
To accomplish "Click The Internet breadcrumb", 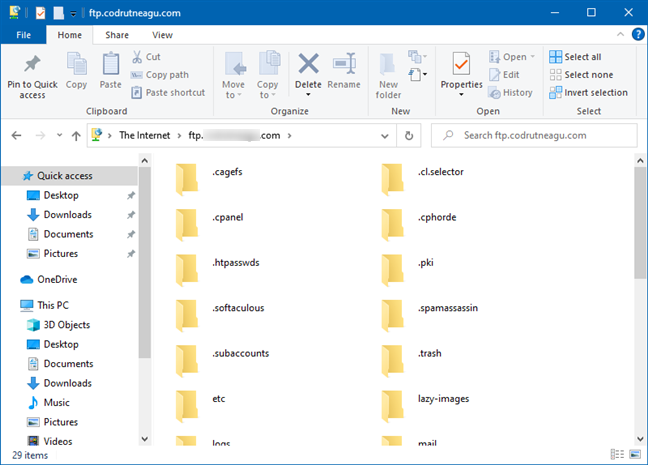I will 145,136.
